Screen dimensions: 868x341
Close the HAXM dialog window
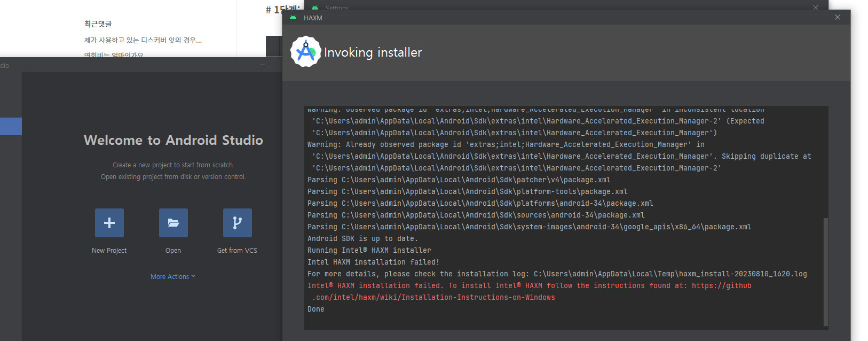(837, 18)
